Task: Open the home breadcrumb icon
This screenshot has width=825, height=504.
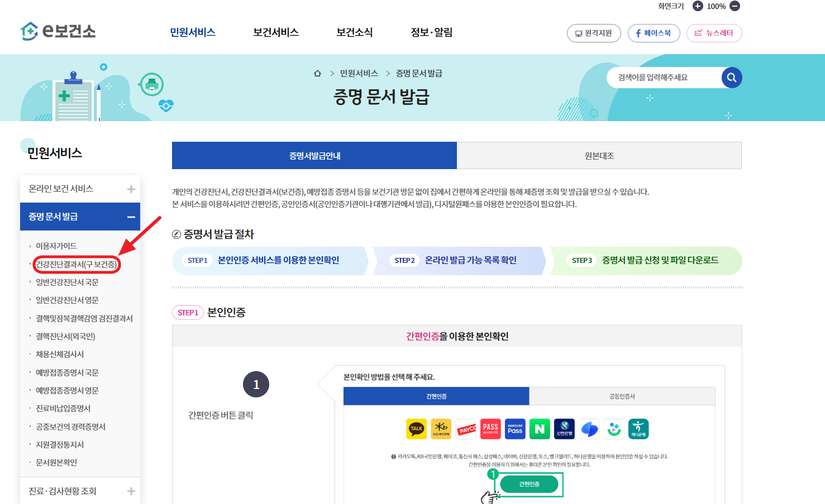Action: pyautogui.click(x=317, y=73)
